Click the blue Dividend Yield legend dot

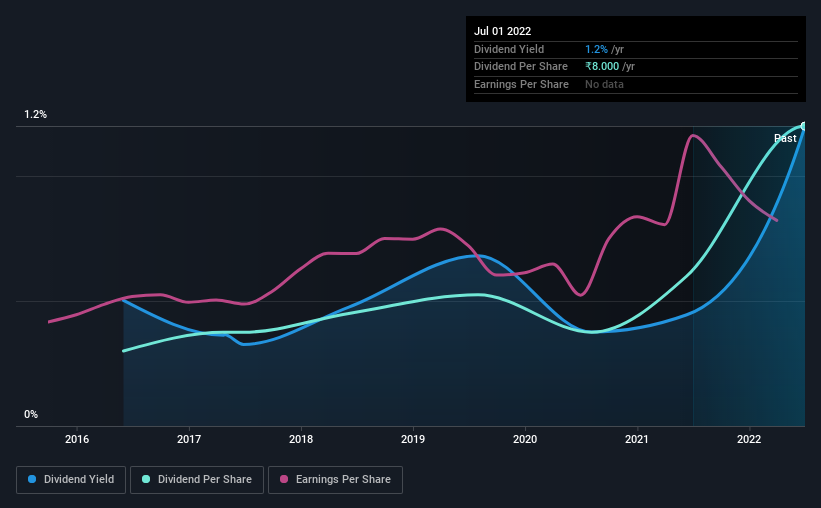(x=32, y=479)
